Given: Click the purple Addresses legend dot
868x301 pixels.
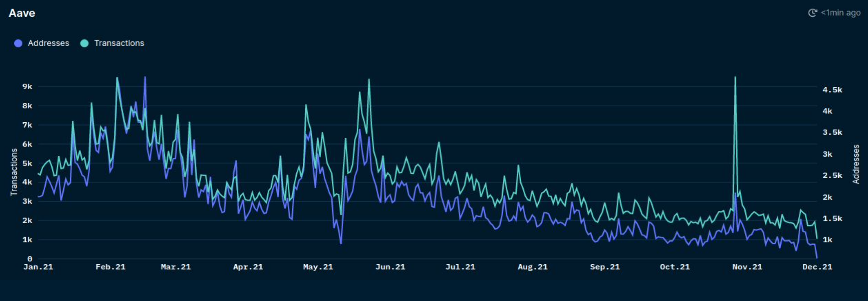Looking at the screenshot, I should coord(18,43).
